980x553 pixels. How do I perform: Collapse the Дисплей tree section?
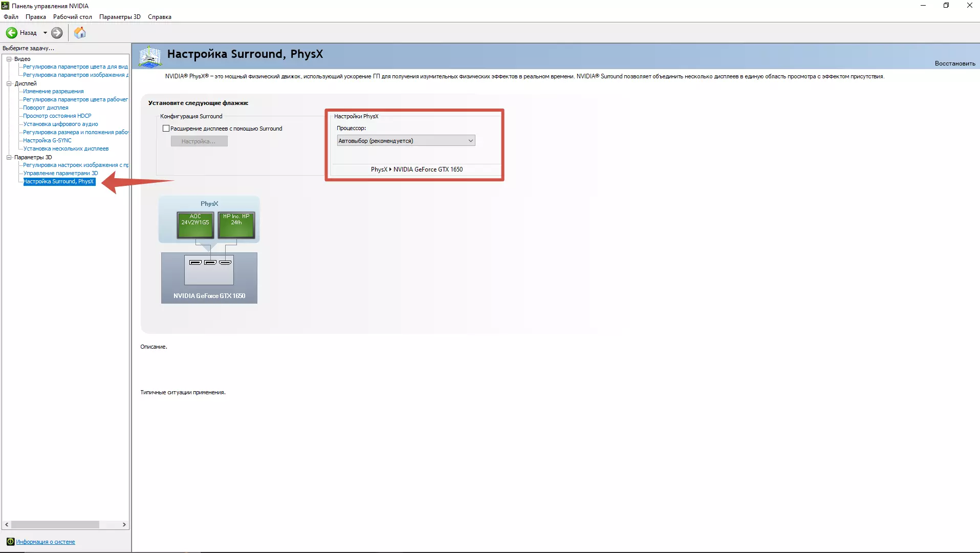(x=9, y=83)
